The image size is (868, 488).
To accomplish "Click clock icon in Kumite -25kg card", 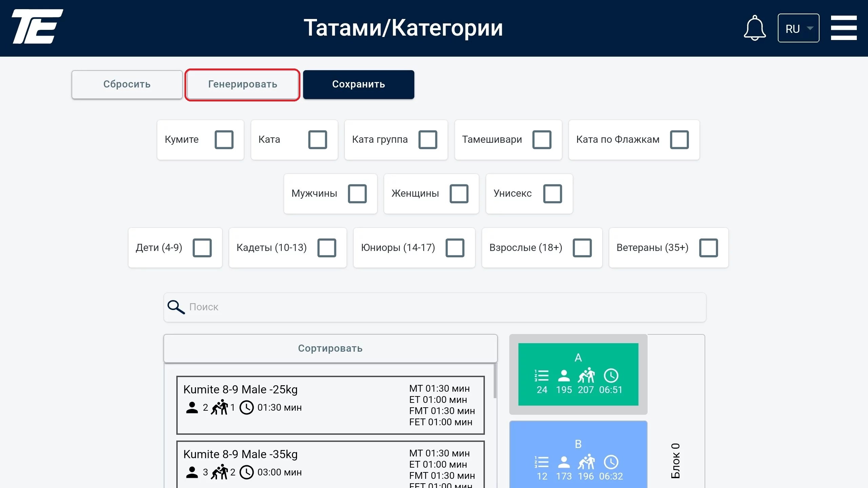I will tap(246, 407).
